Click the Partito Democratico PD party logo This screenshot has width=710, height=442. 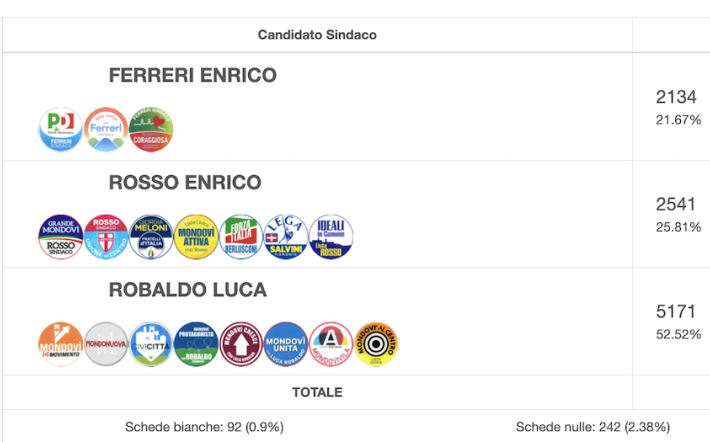click(x=61, y=129)
